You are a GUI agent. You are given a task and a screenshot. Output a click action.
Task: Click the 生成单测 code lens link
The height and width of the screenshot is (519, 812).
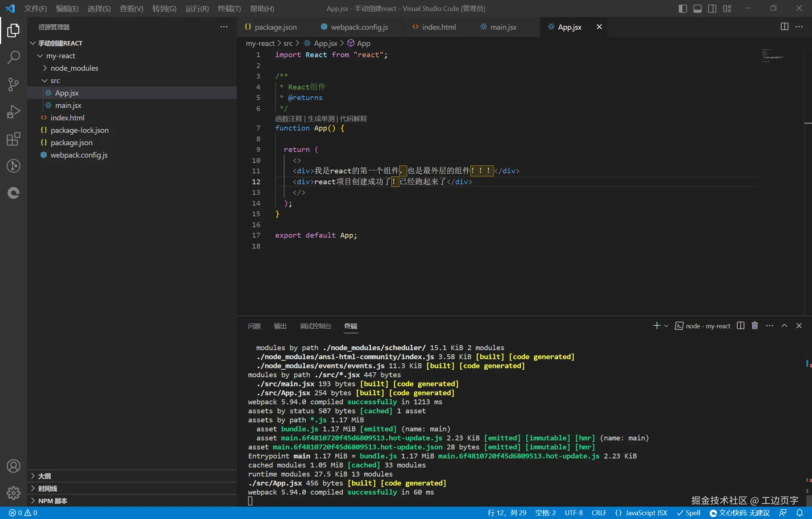point(321,119)
